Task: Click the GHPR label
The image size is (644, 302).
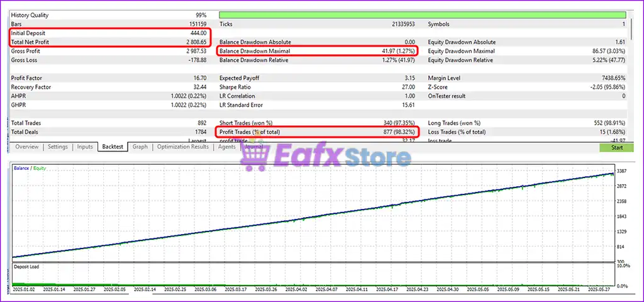Action: [x=18, y=105]
